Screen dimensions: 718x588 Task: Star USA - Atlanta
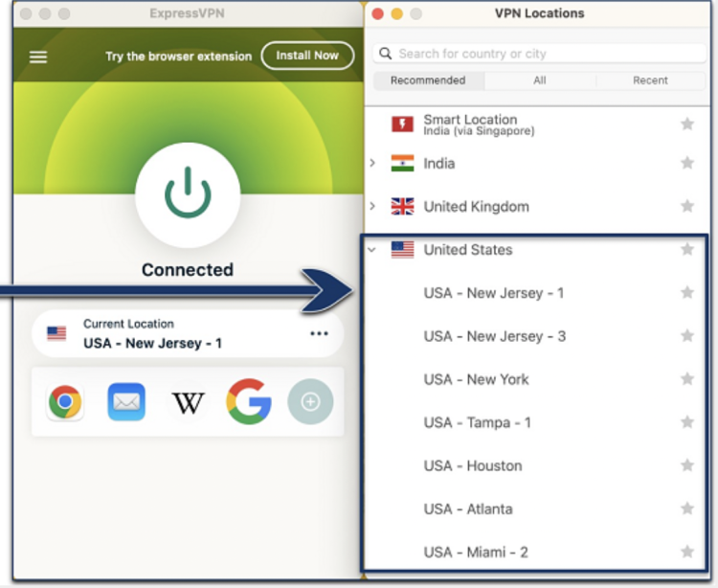(687, 509)
